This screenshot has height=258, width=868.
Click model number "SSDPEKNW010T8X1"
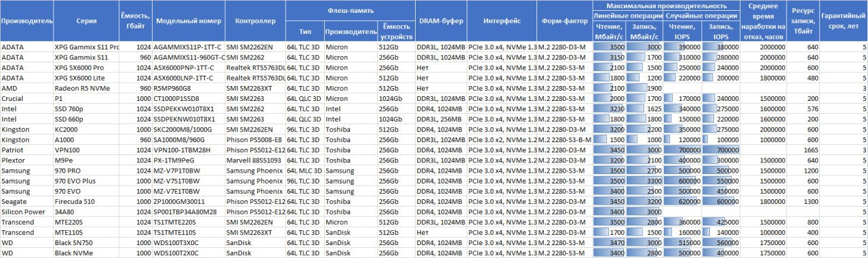[x=189, y=119]
